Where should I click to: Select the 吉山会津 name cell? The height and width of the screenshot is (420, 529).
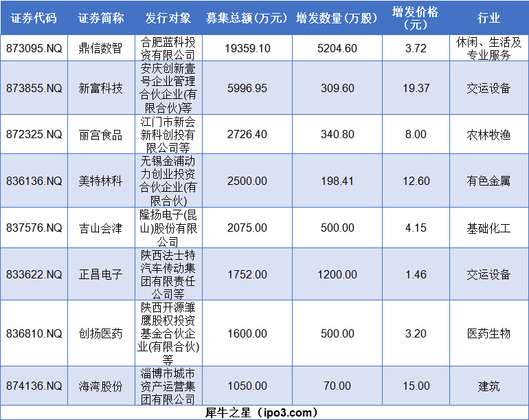tap(101, 228)
